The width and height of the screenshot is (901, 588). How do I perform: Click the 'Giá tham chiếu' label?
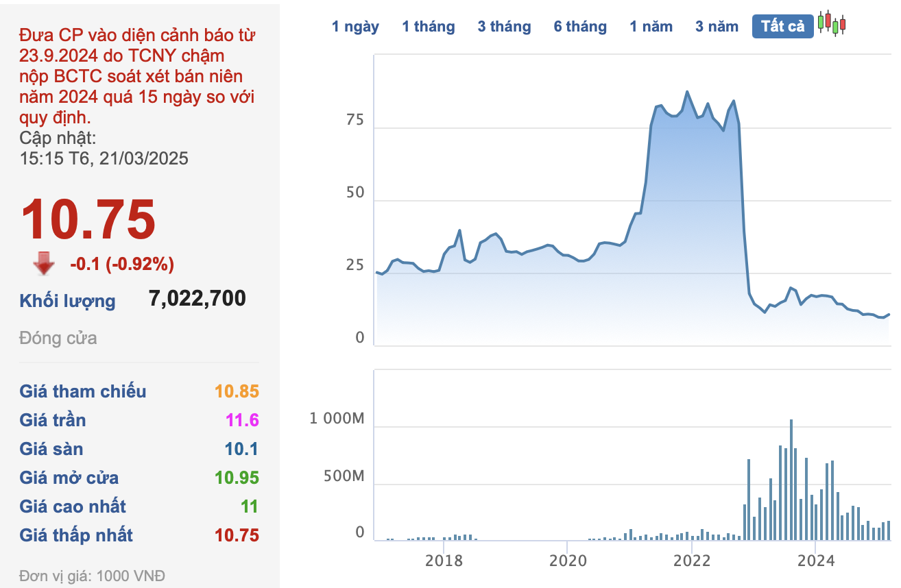(83, 391)
